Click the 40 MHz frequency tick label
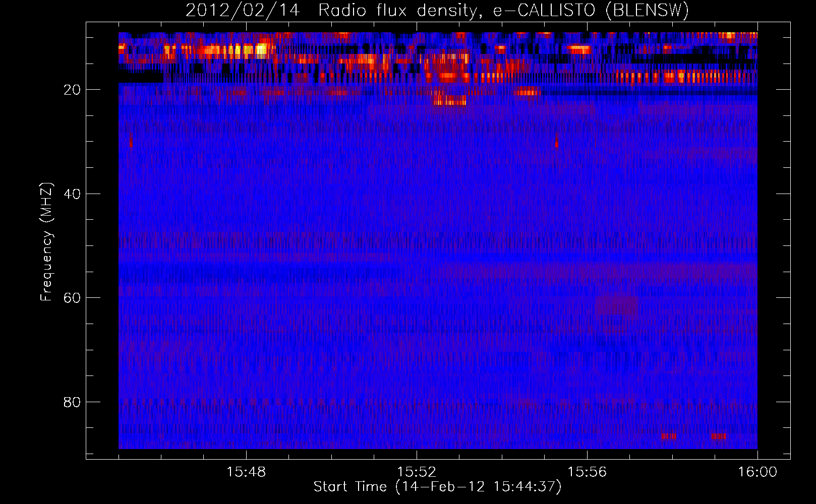Image resolution: width=816 pixels, height=504 pixels. [73, 194]
